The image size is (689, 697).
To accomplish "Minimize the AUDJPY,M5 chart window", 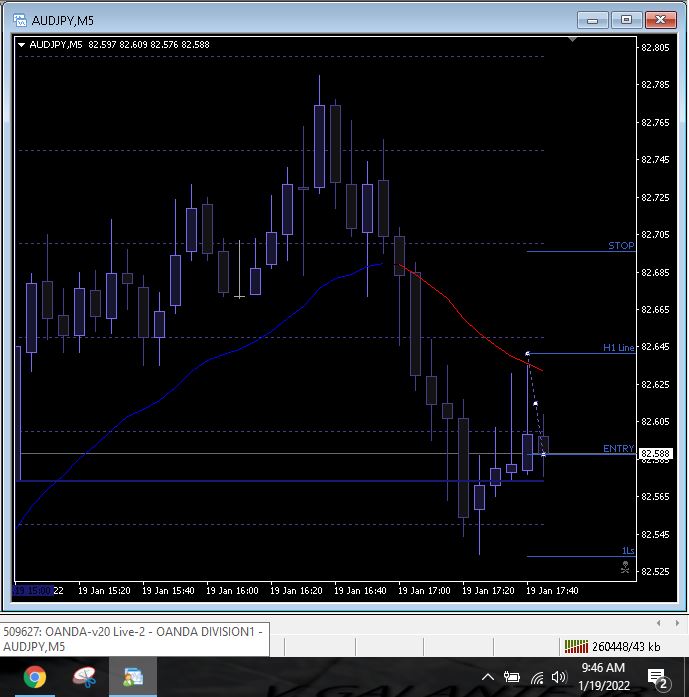I will pos(593,20).
